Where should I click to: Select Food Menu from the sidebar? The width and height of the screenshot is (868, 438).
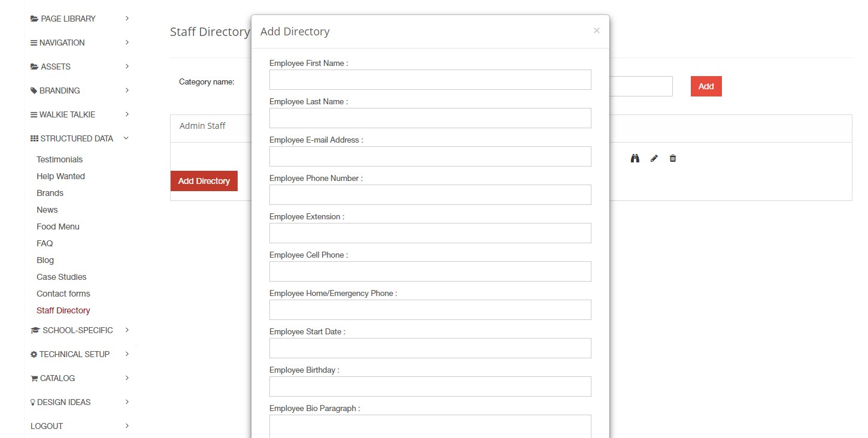pyautogui.click(x=57, y=226)
